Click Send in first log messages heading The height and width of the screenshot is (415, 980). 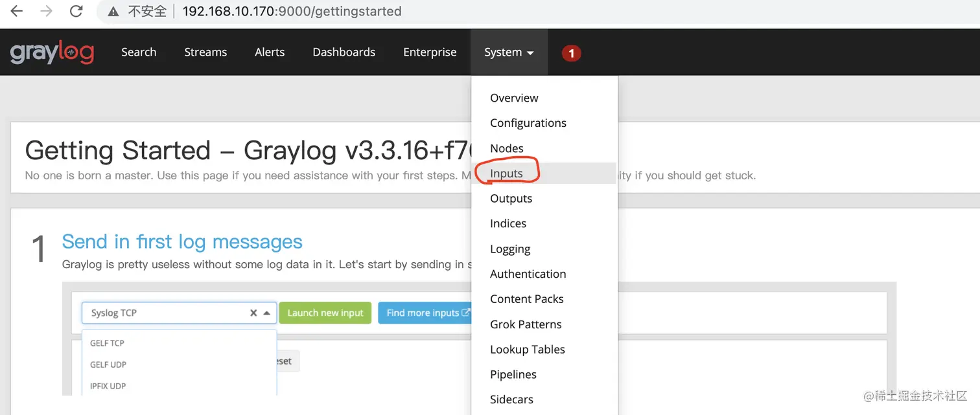[182, 241]
